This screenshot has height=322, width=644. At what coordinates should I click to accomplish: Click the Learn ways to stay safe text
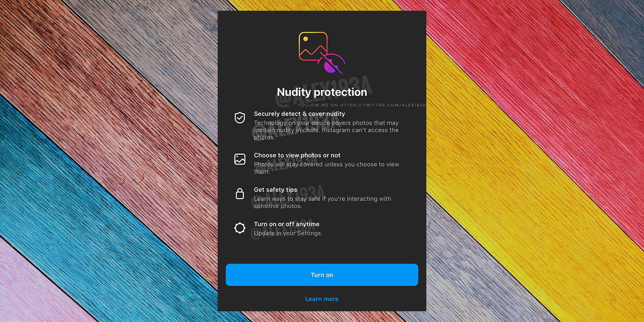322,202
